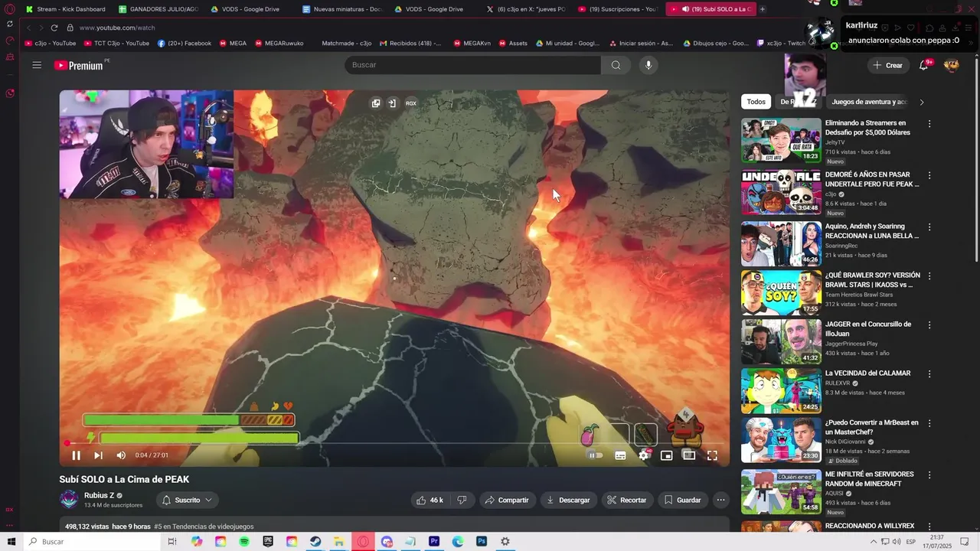The width and height of the screenshot is (980, 551).
Task: Enter fullscreen mode on the video
Action: pos(712,455)
